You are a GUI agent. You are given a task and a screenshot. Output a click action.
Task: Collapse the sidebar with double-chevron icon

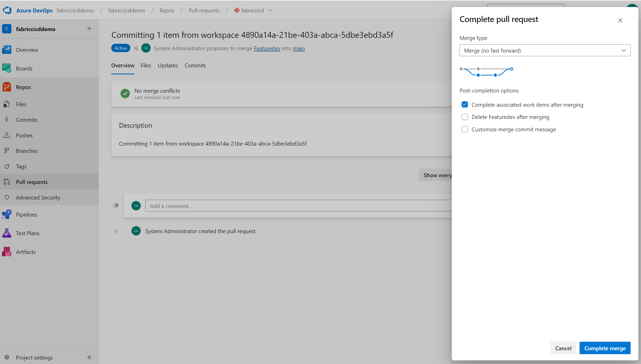click(x=89, y=358)
